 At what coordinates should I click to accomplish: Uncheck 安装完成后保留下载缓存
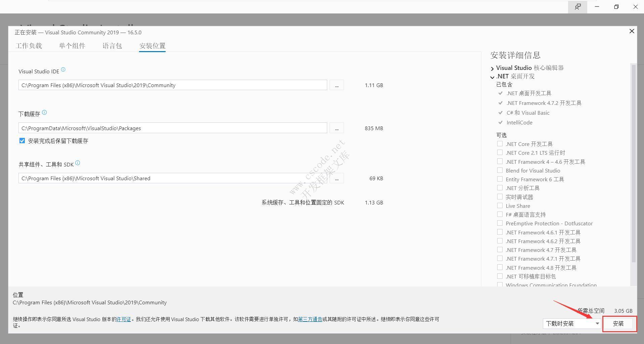click(22, 141)
